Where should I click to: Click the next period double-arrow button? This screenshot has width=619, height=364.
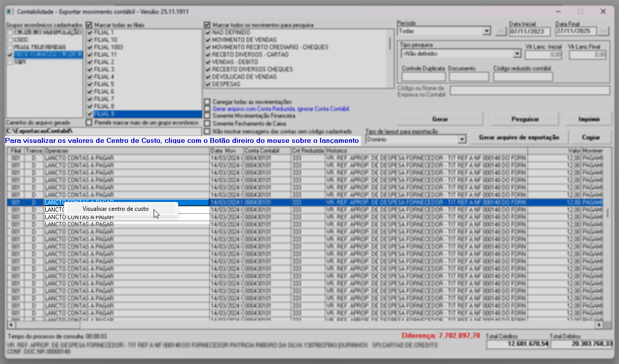tap(603, 31)
